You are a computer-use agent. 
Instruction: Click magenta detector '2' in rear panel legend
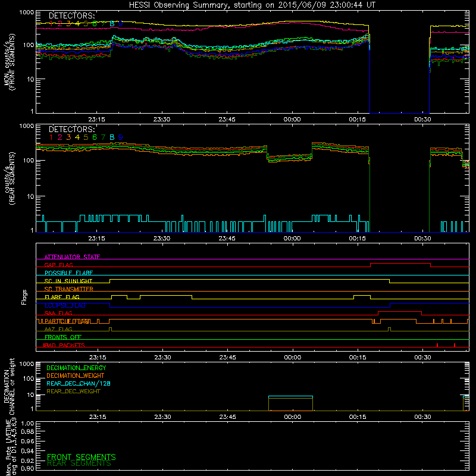(x=60, y=137)
